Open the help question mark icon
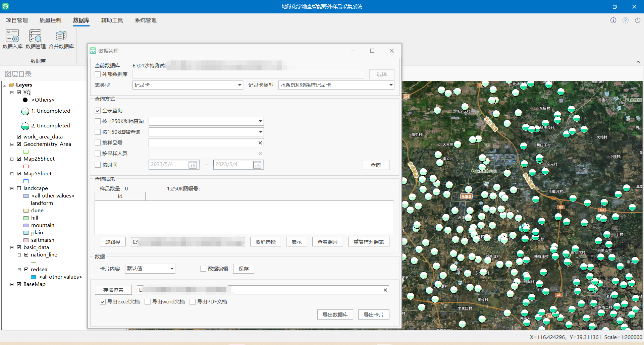Image resolution: width=644 pixels, height=345 pixels. click(625, 20)
